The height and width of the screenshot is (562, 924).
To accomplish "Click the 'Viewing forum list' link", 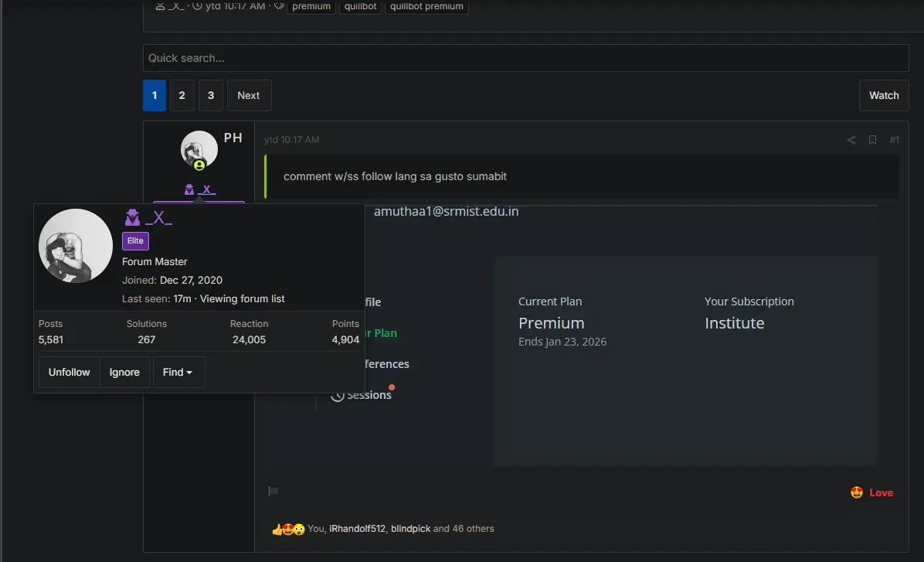I will pos(242,299).
